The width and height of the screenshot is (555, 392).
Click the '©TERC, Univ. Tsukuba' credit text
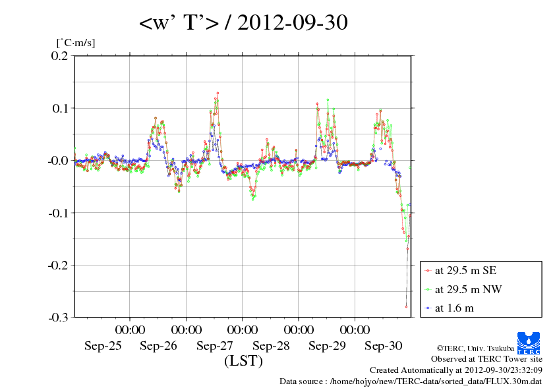[475, 349]
